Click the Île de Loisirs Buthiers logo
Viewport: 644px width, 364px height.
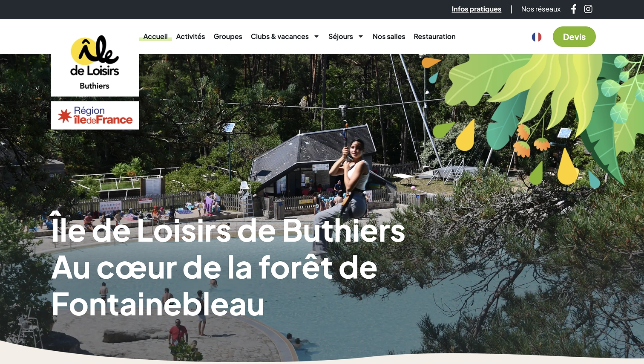point(95,63)
